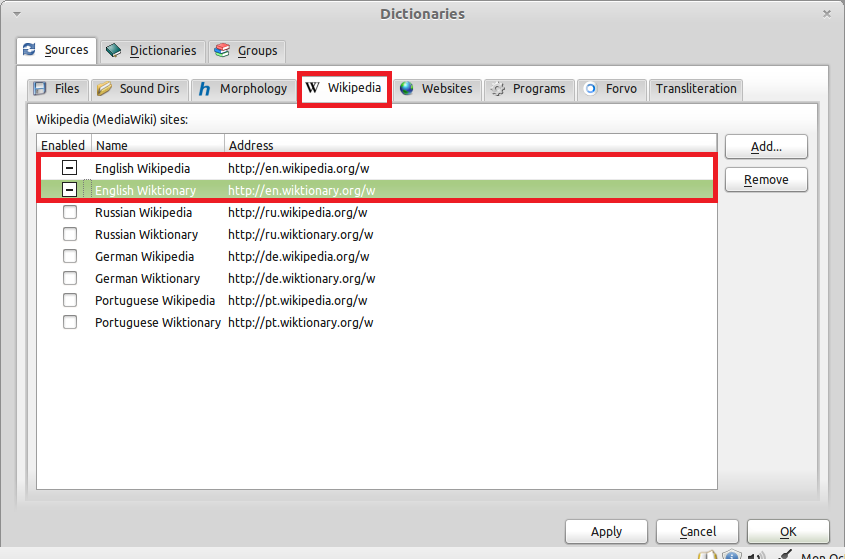
Task: Toggle the English Wikipedia checkbox
Action: [69, 168]
